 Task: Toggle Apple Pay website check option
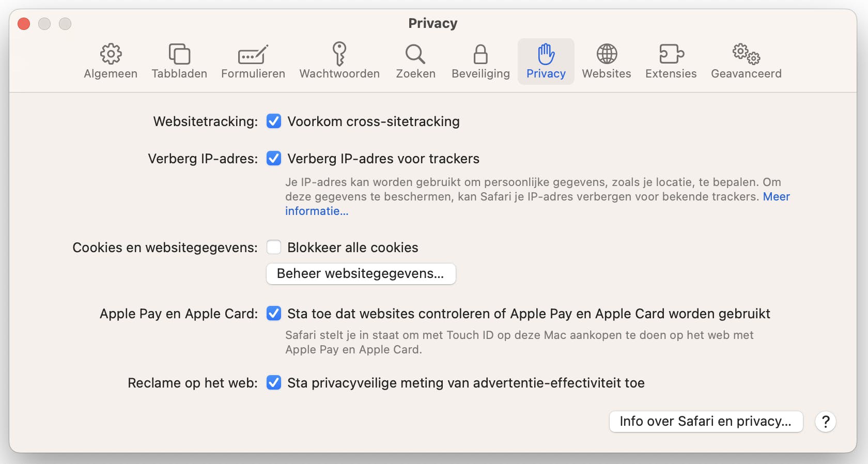[x=274, y=314]
